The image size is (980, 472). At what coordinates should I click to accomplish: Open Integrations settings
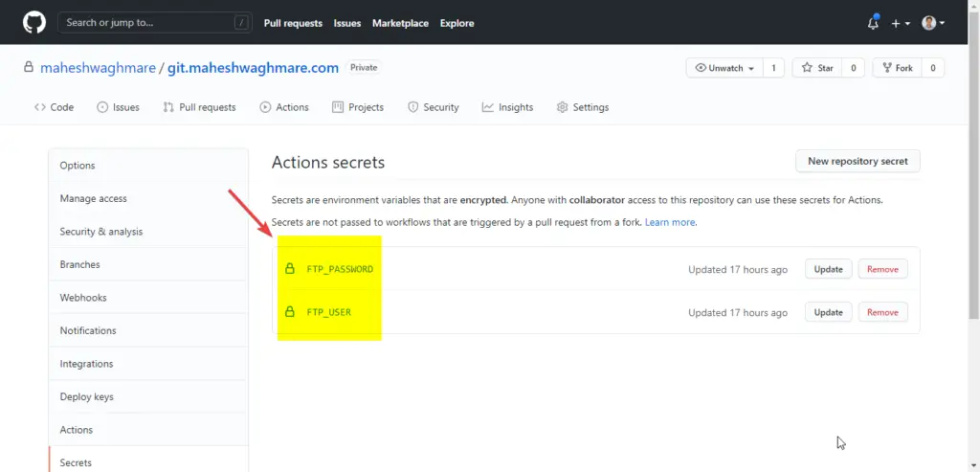tap(148, 364)
